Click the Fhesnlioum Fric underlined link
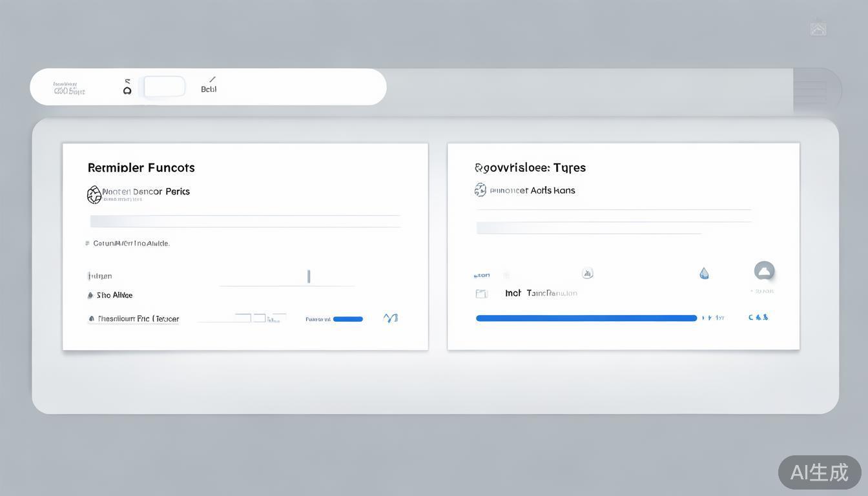This screenshot has width=868, height=496. [x=138, y=319]
